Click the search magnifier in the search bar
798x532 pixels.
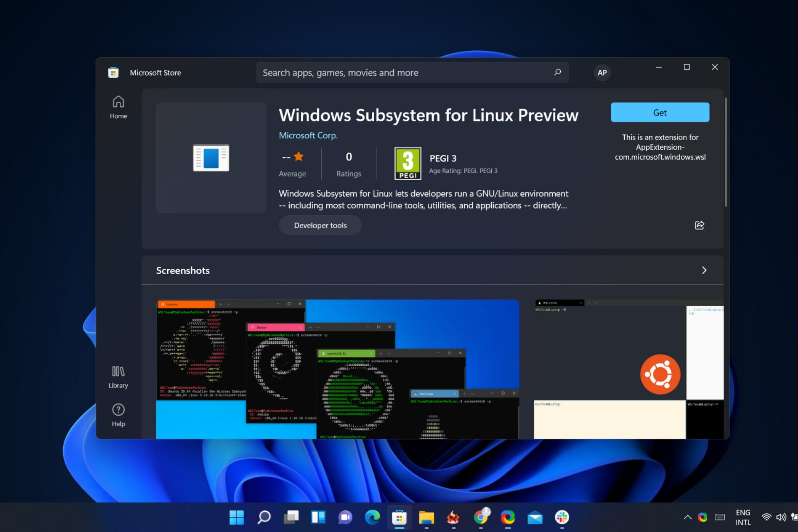click(x=557, y=72)
